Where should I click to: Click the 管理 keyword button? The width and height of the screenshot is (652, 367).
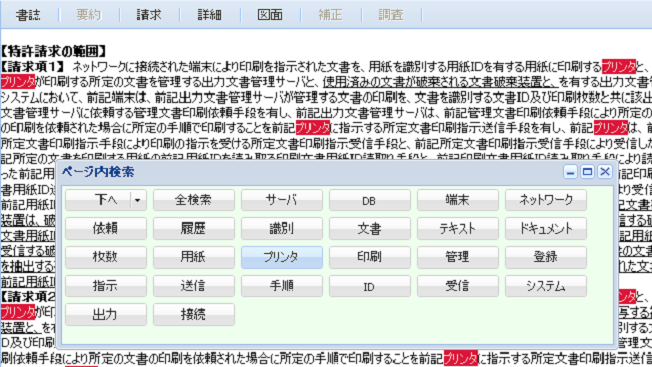coord(458,257)
